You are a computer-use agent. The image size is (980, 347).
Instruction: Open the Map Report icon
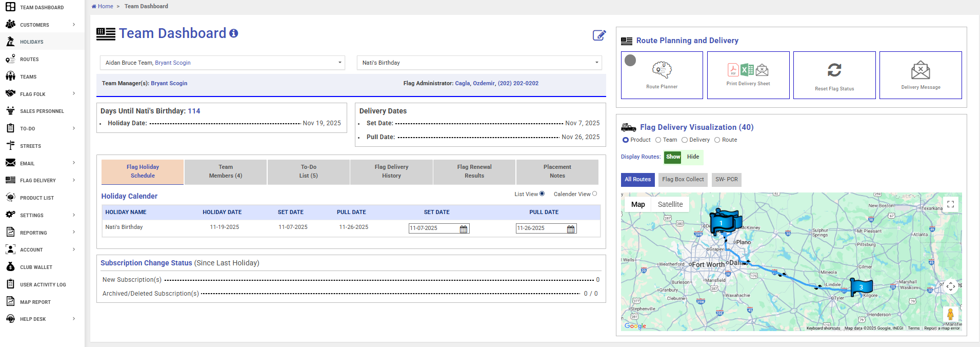10,302
